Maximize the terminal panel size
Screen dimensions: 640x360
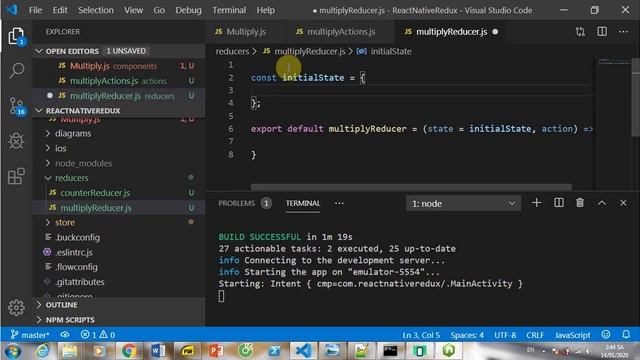pyautogui.click(x=602, y=203)
